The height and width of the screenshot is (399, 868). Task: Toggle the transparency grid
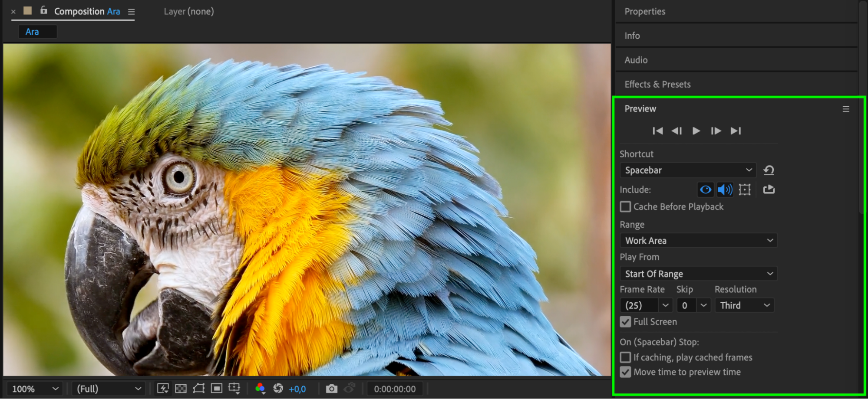click(181, 389)
